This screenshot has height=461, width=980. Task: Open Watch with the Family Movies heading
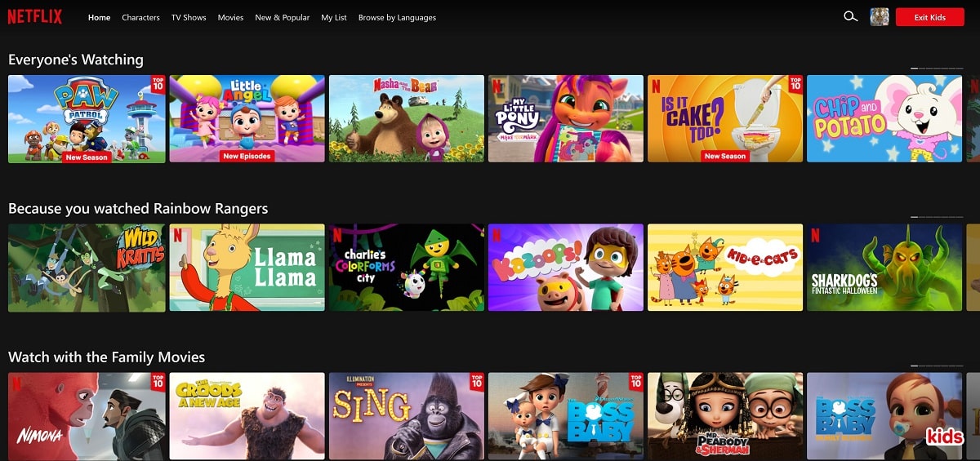tap(106, 357)
